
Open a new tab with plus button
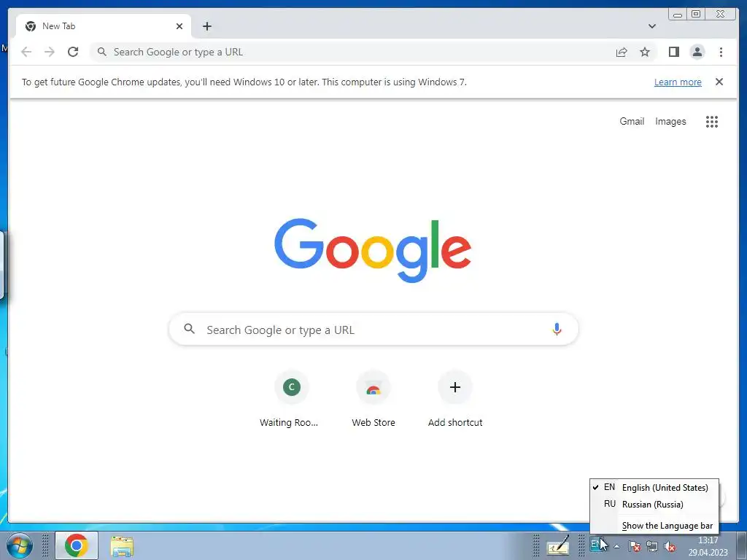click(x=206, y=26)
